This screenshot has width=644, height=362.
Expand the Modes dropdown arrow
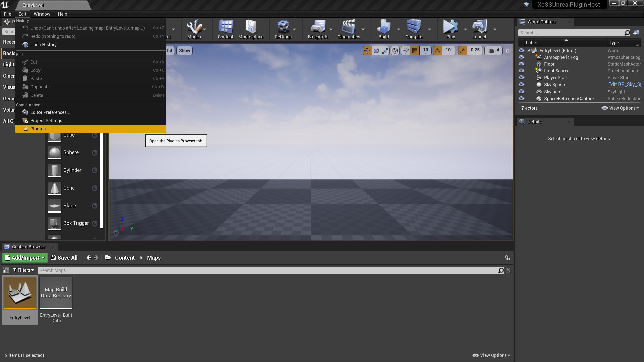click(x=205, y=29)
